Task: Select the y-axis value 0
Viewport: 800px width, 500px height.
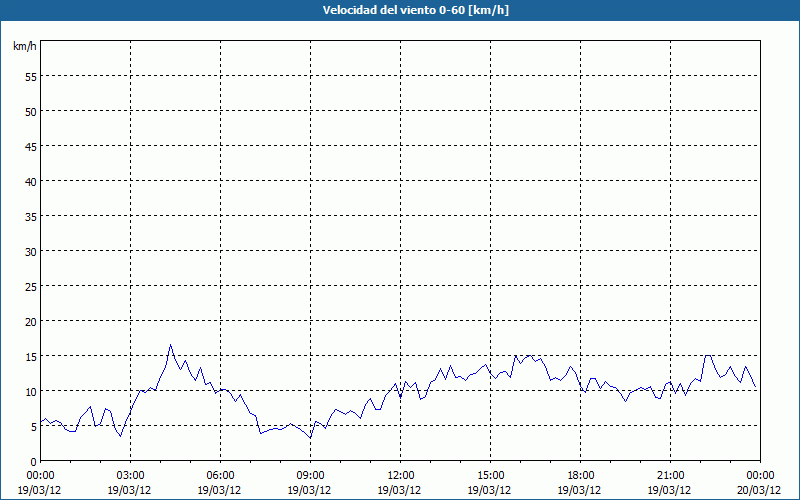Action: click(x=34, y=462)
